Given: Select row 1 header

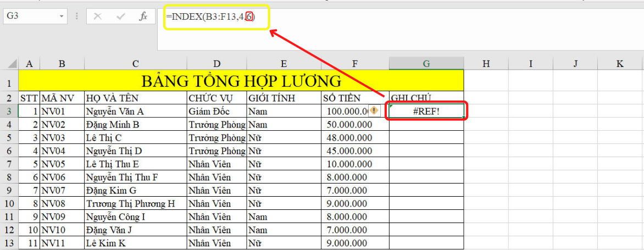Looking at the screenshot, I should tap(9, 80).
